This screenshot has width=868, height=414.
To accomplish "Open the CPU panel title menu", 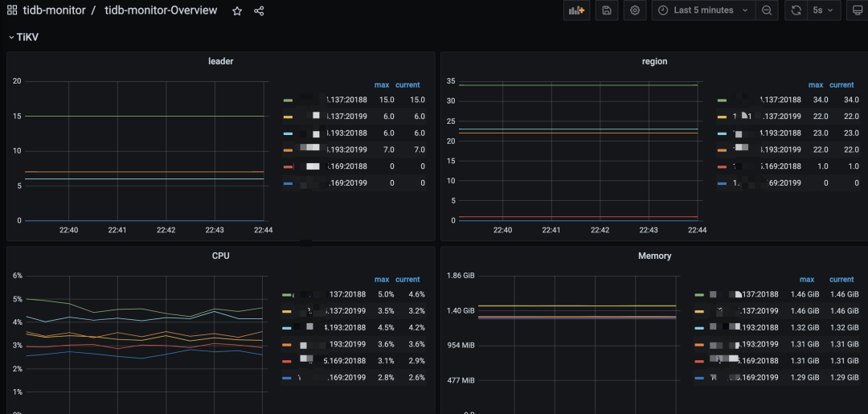I will pos(220,256).
